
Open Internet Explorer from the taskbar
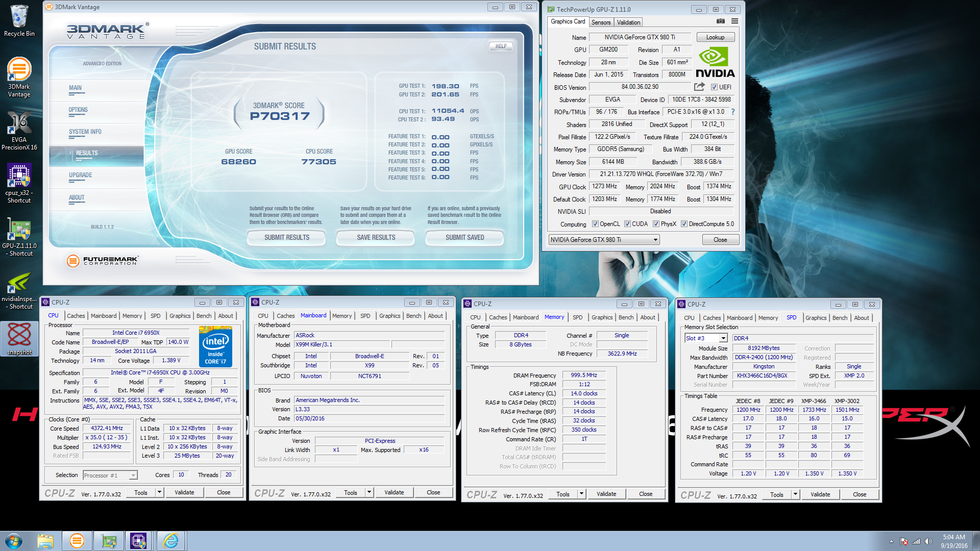click(170, 541)
